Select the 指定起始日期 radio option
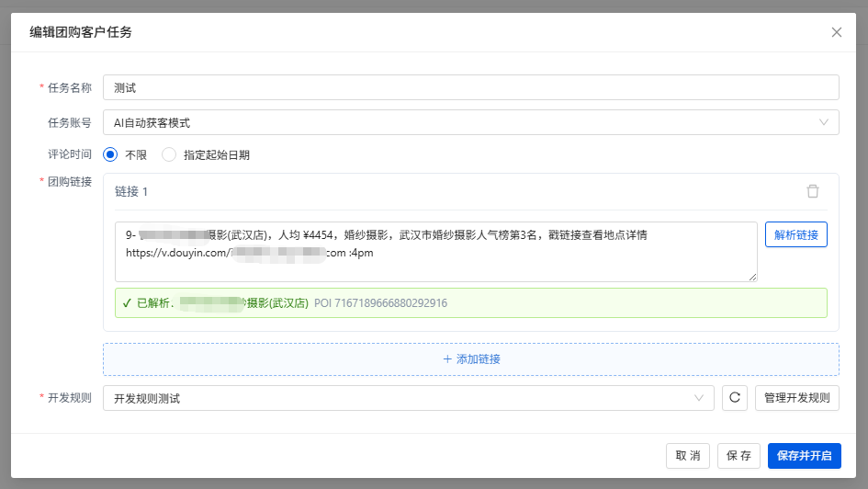Viewport: 868px width, 489px height. (x=169, y=154)
